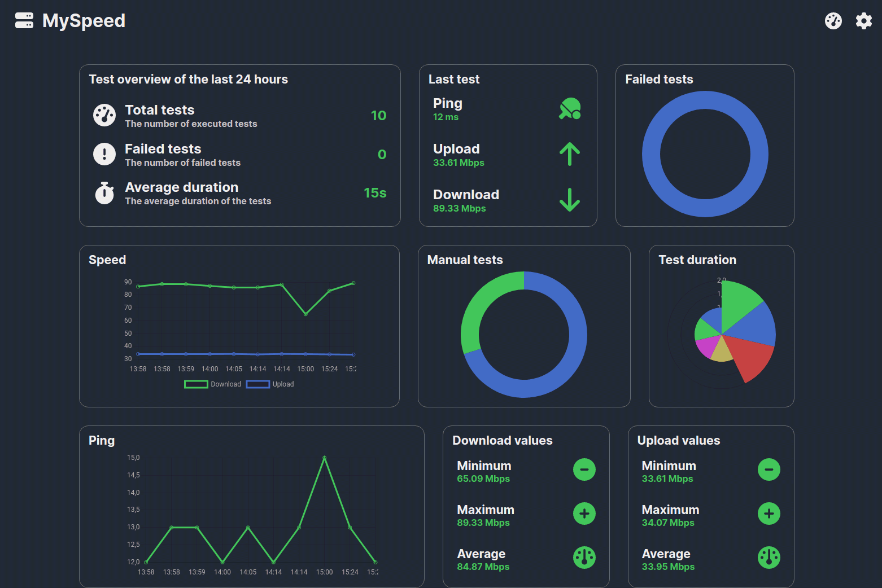Click the MySpeed title text
Viewport: 882px width, 588px height.
pos(84,21)
